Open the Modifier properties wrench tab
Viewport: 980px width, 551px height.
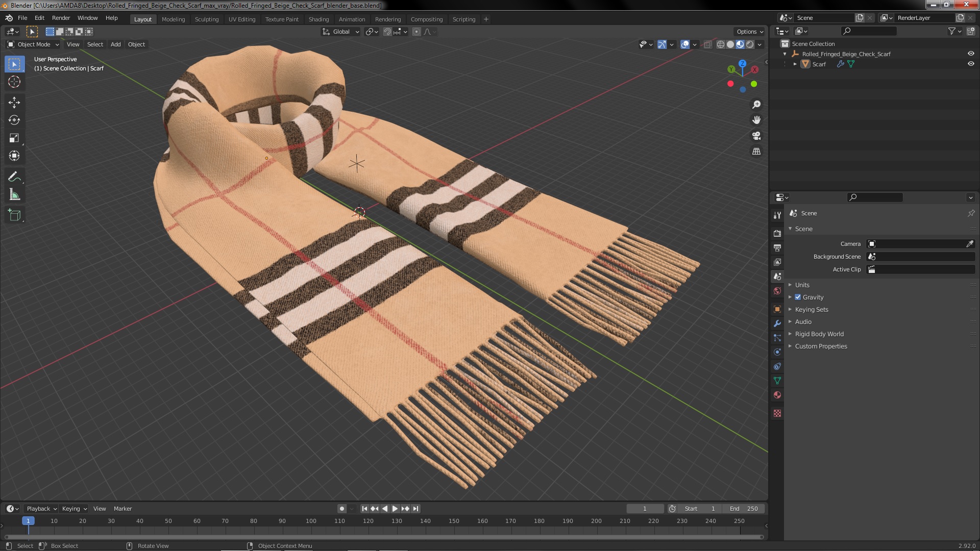tap(777, 323)
